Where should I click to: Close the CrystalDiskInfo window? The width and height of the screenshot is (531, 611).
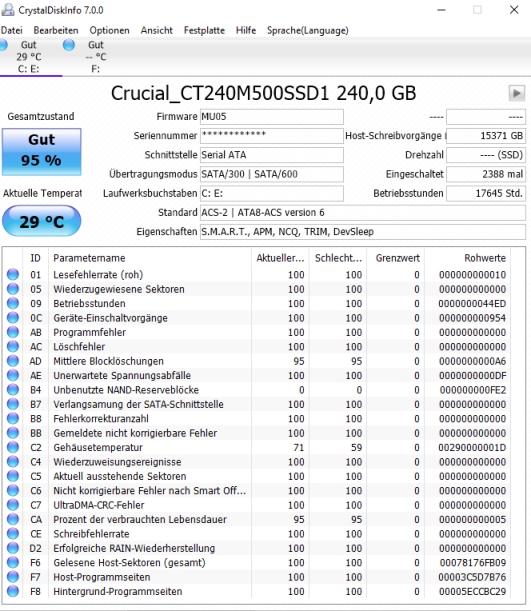click(514, 10)
